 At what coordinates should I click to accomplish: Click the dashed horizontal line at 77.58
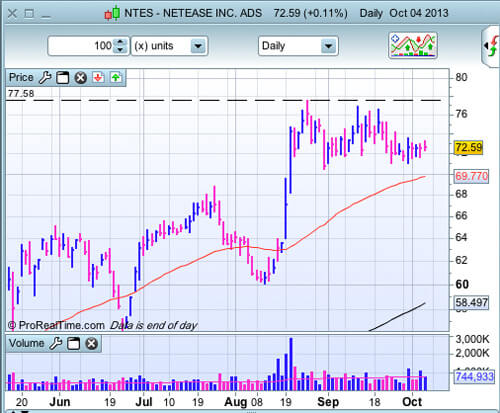[x=224, y=100]
